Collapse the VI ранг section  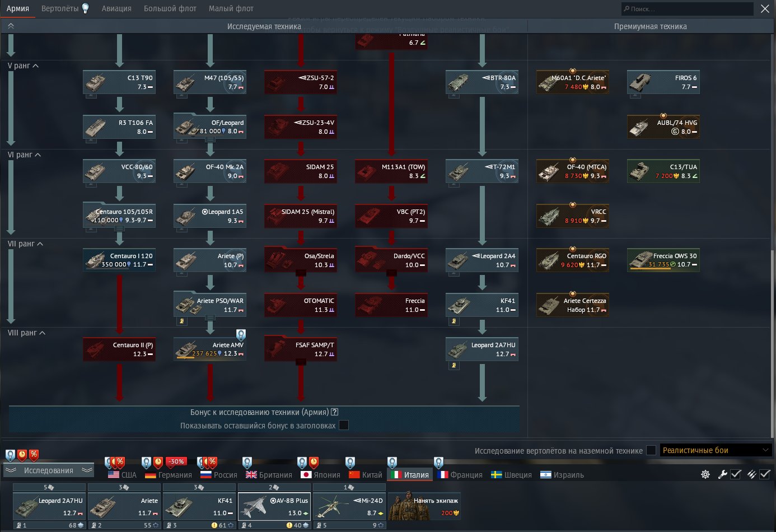point(24,155)
